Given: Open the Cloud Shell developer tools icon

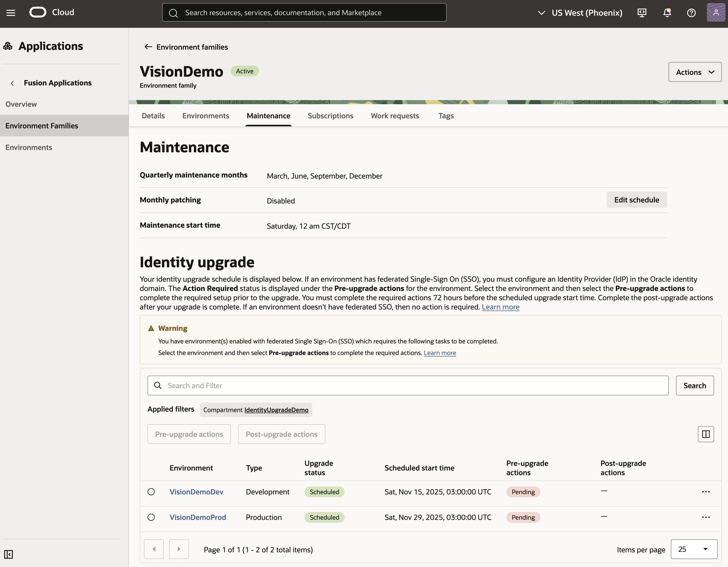Looking at the screenshot, I should pyautogui.click(x=642, y=13).
